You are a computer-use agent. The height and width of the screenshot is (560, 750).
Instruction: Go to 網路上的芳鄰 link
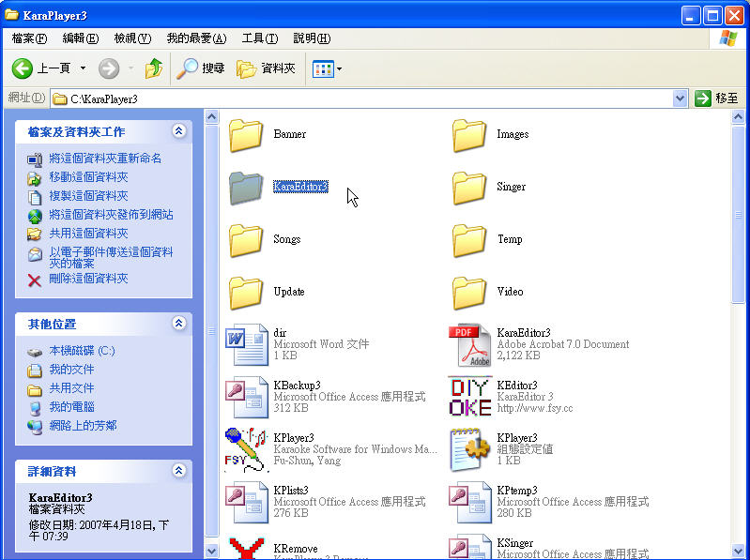click(83, 425)
